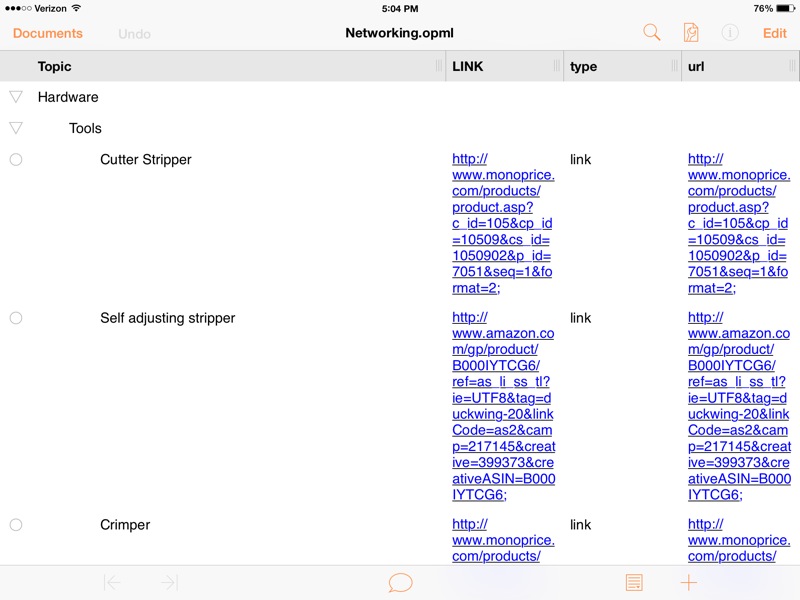Indent the row using the right arrow icon
Viewport: 800px width, 600px height.
point(170,581)
